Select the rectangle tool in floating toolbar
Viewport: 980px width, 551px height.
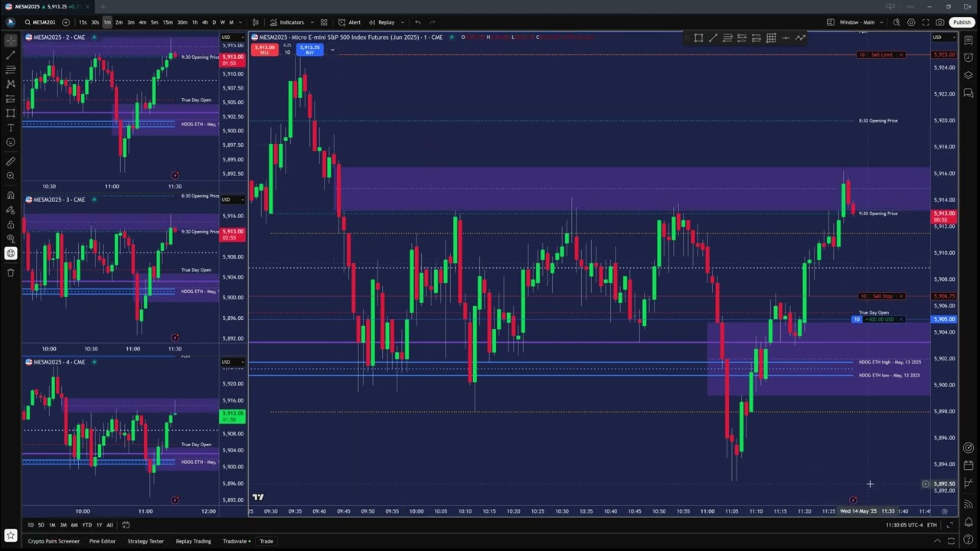pos(698,37)
